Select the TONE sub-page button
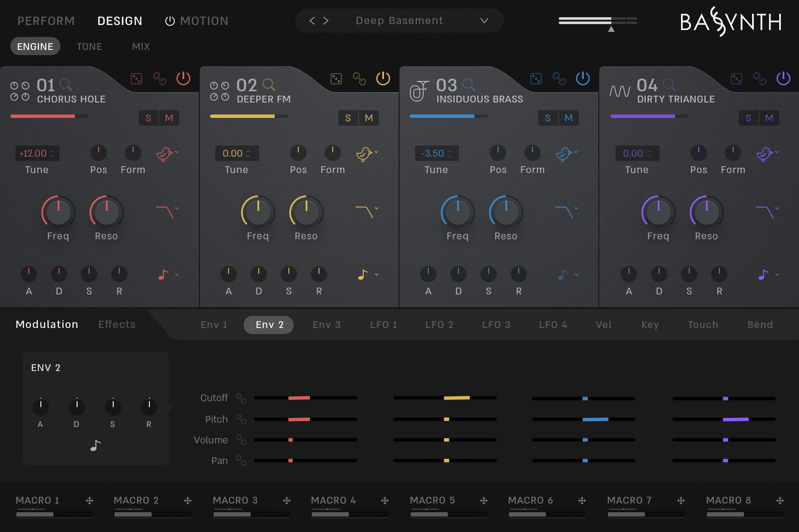 [x=89, y=46]
